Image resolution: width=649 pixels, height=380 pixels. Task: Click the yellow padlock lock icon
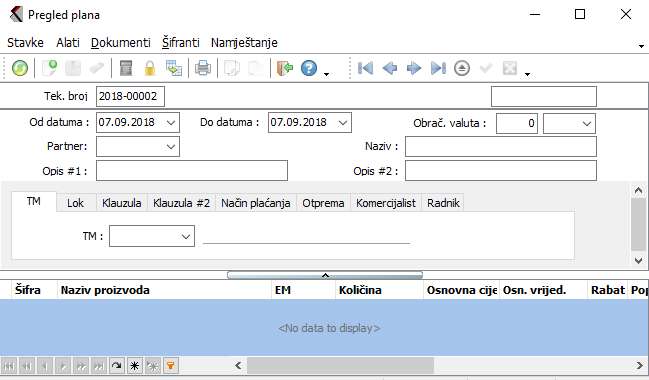(x=150, y=68)
